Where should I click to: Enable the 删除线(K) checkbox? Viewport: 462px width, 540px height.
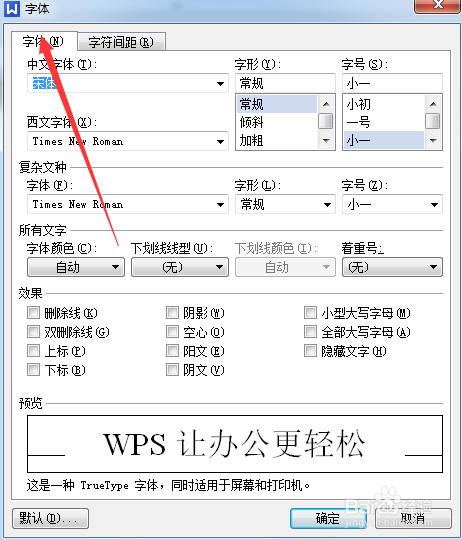(x=33, y=313)
